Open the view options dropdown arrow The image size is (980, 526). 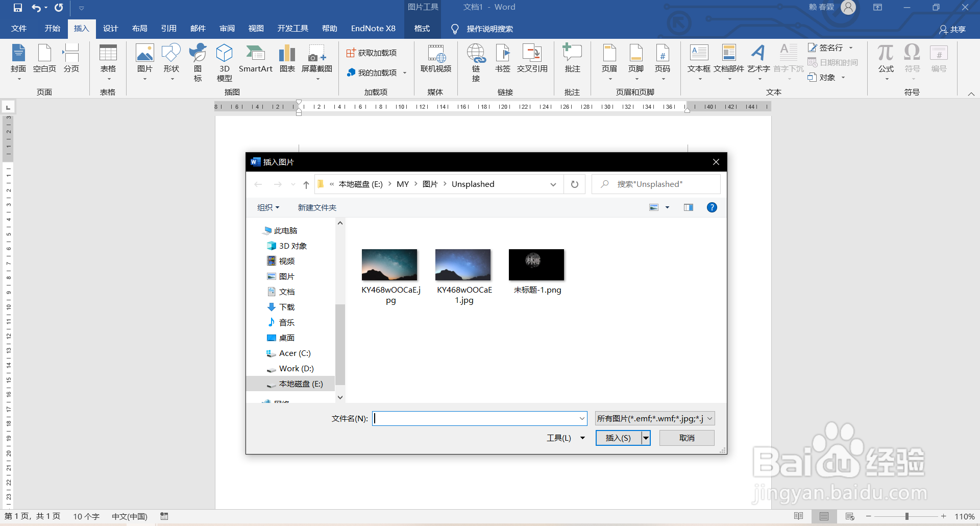click(x=667, y=207)
